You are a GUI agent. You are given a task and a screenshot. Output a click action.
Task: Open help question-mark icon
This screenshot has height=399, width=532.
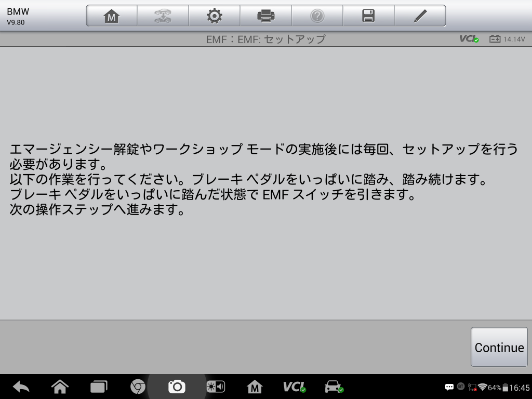(x=317, y=16)
